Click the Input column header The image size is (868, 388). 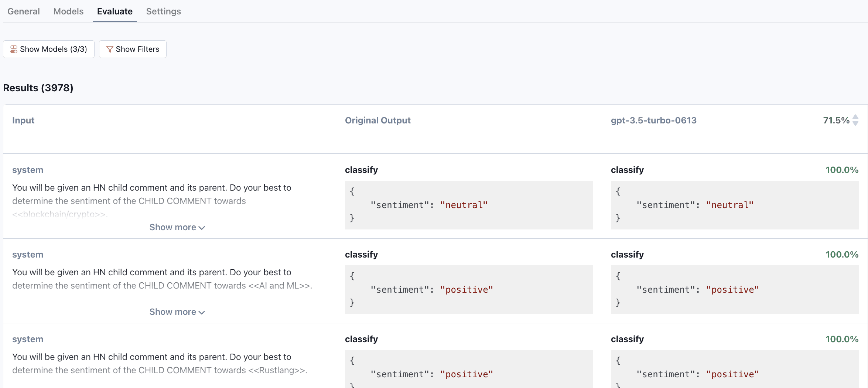23,120
